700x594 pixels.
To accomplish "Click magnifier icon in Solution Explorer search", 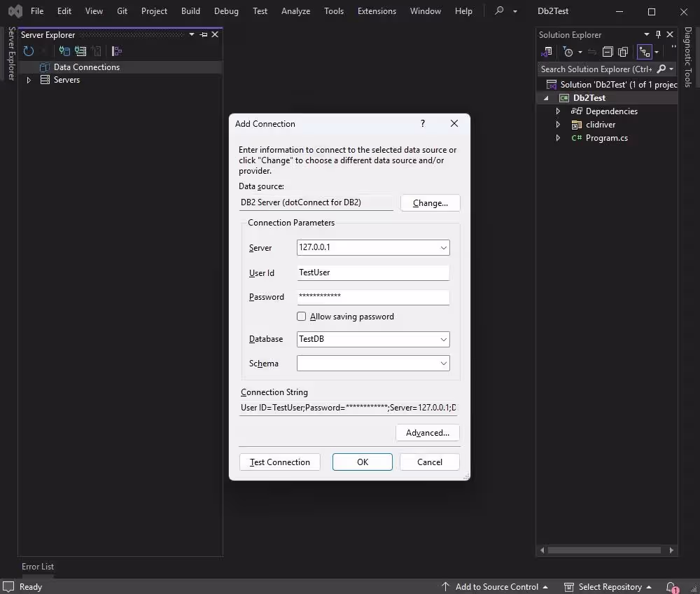I will tap(661, 69).
